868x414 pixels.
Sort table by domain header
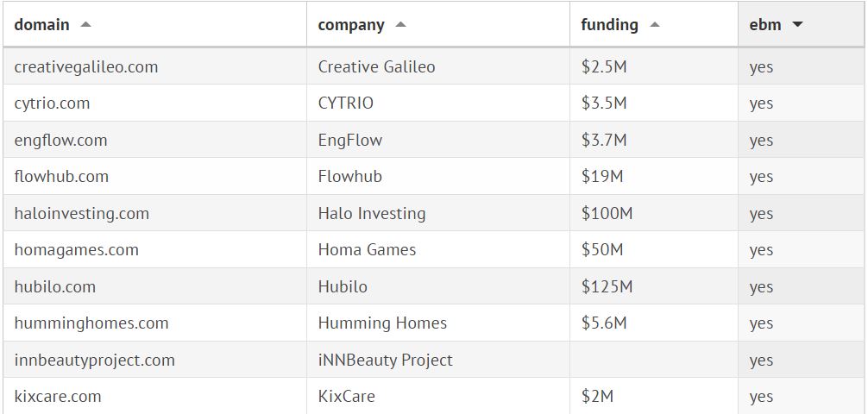point(42,25)
